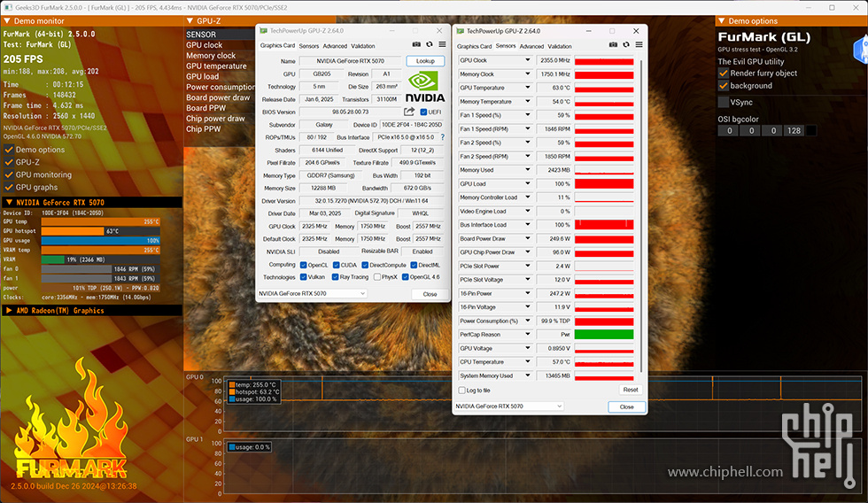Click GPU Load red graph bar

604,183
